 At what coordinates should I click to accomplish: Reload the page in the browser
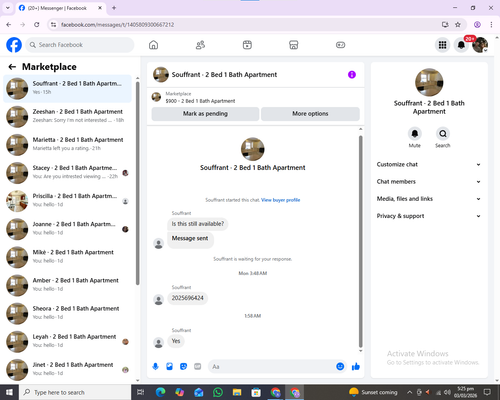[37, 25]
